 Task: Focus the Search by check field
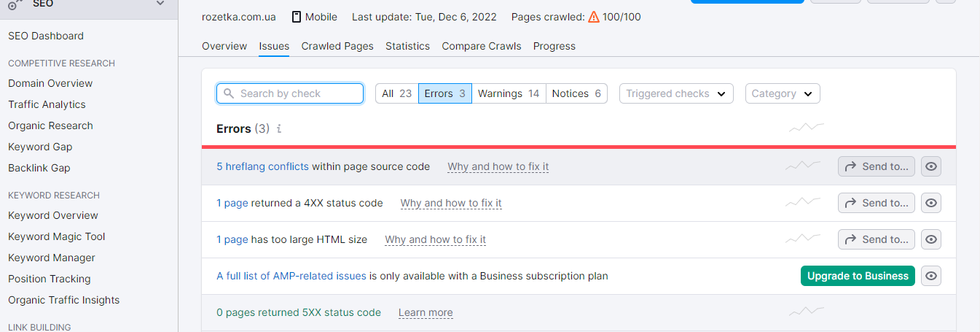(x=290, y=93)
